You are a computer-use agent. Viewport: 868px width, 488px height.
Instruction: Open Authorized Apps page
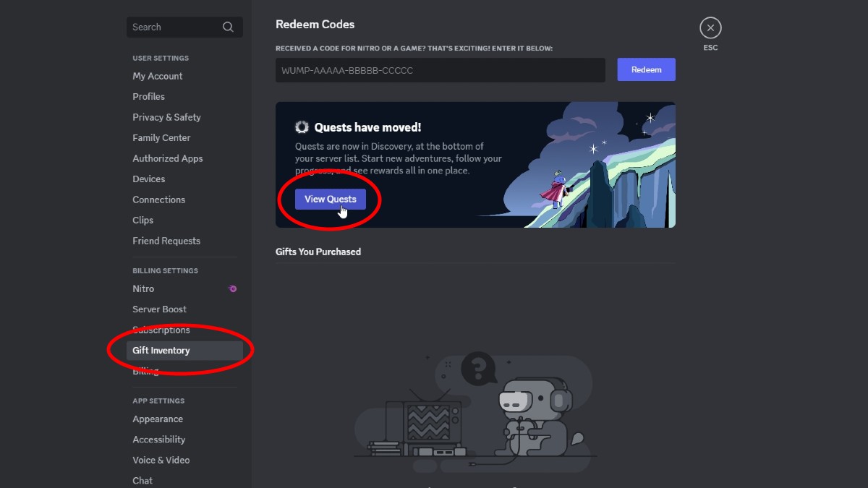coord(168,158)
